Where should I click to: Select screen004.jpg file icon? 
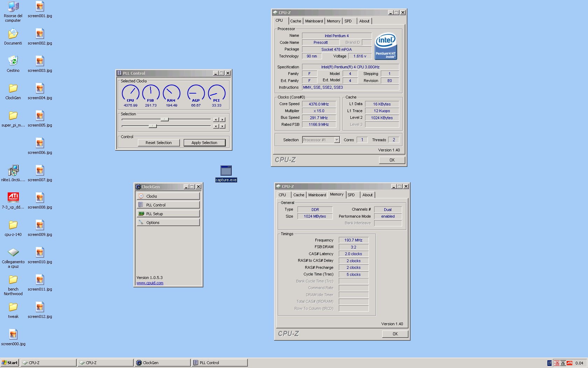(x=40, y=88)
